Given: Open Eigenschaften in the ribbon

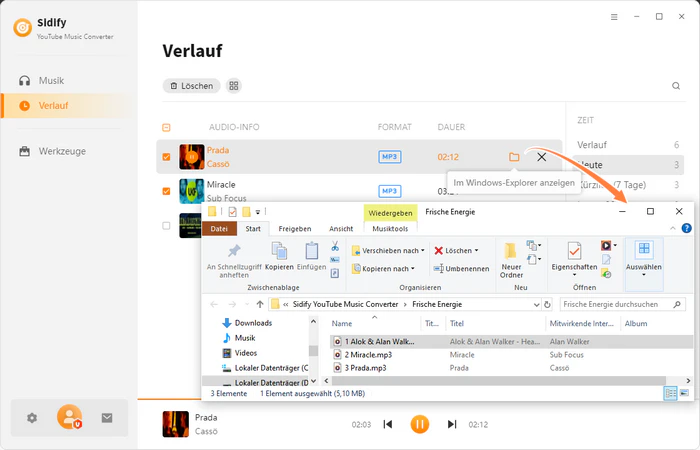Looking at the screenshot, I should pyautogui.click(x=574, y=258).
